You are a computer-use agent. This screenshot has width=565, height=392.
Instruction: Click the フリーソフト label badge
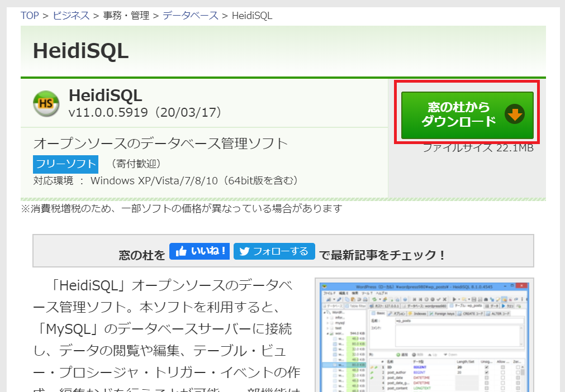point(65,164)
